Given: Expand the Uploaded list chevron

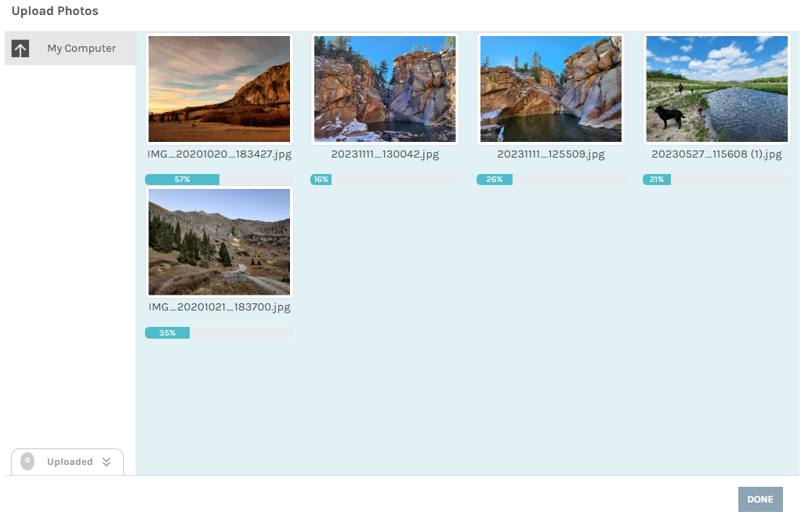Looking at the screenshot, I should click(106, 462).
